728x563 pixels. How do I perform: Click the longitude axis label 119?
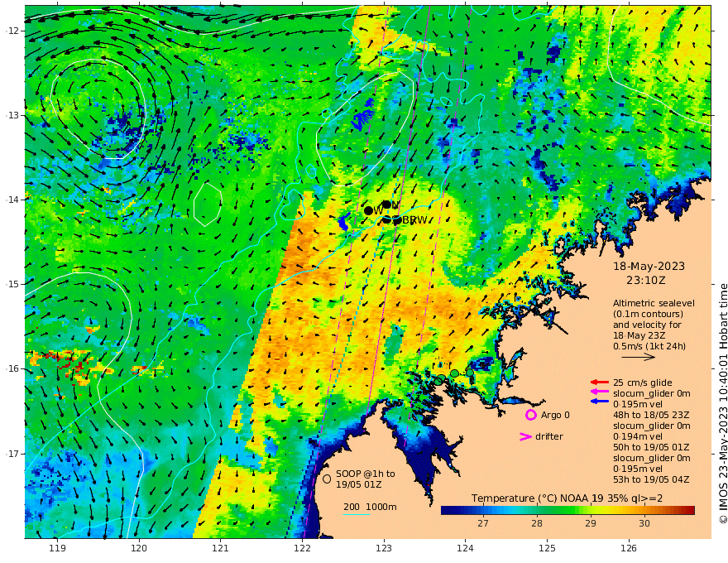pos(57,548)
